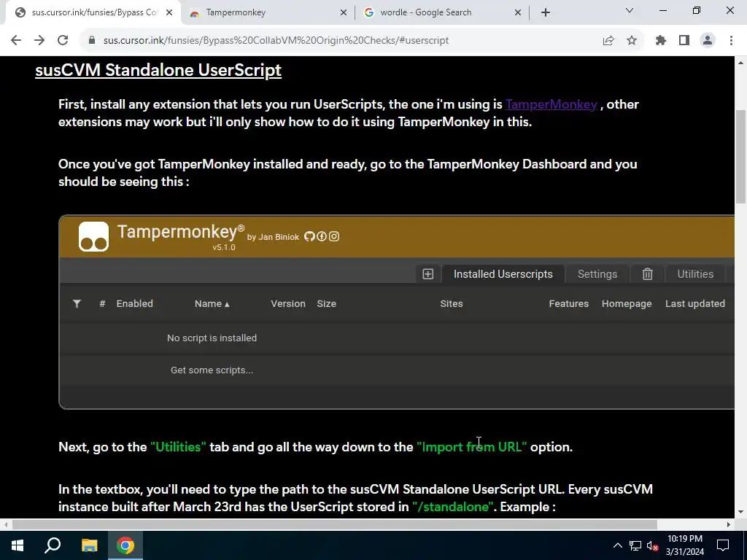Image resolution: width=747 pixels, height=560 pixels.
Task: Click the vertical scrollbar down arrow
Action: [741, 513]
